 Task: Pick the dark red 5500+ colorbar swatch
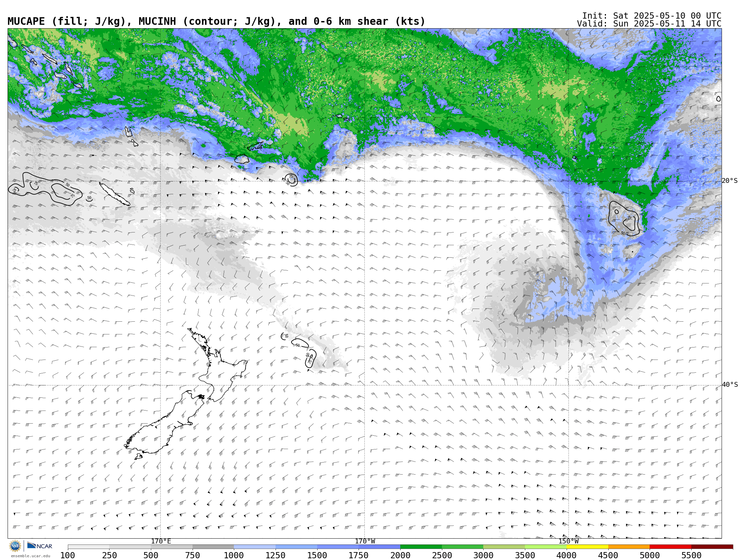click(712, 547)
